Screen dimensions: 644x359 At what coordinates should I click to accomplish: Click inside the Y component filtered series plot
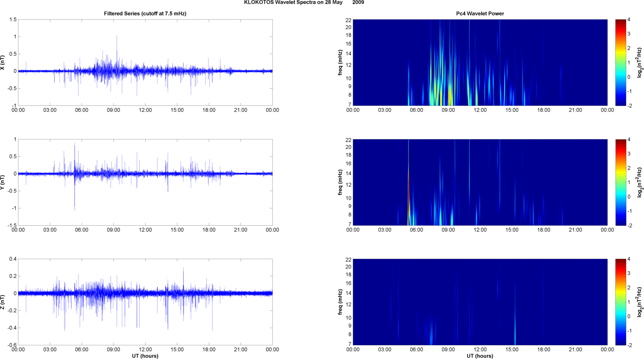(145, 182)
